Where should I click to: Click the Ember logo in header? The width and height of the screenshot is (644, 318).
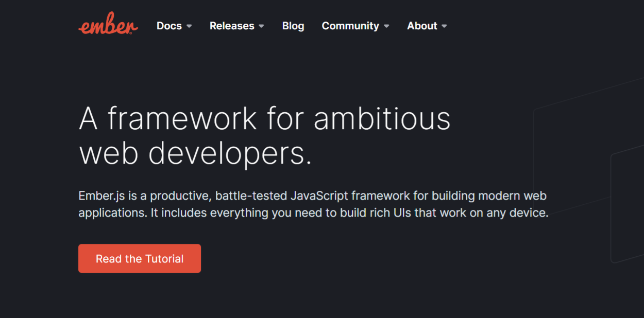(x=108, y=24)
